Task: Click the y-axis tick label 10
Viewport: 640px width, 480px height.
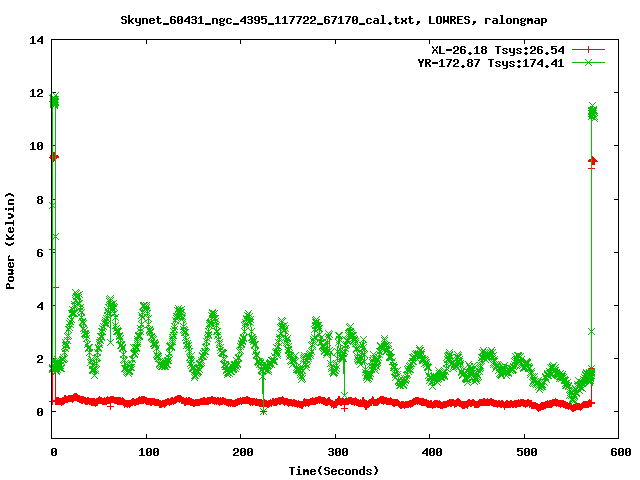Action: tap(36, 146)
